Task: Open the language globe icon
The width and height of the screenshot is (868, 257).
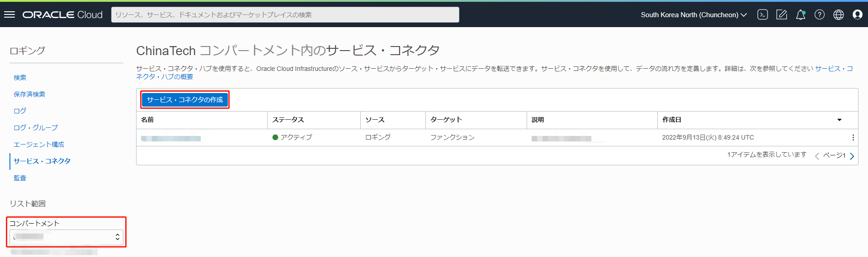Action: [x=839, y=14]
